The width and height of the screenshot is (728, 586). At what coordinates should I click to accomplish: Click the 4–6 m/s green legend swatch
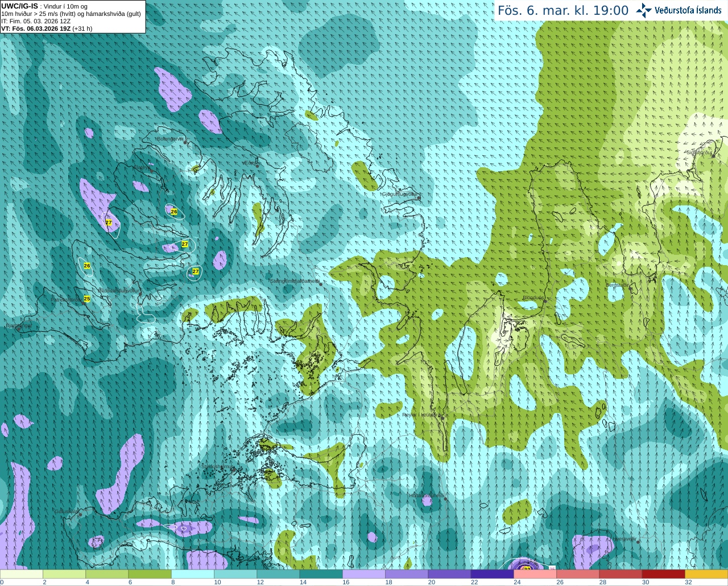[107, 574]
